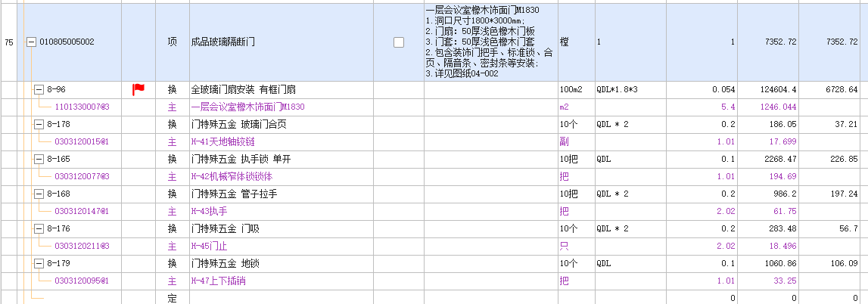Click the 换 type cell on row 8-96
This screenshot has height=304, width=868.
[173, 89]
